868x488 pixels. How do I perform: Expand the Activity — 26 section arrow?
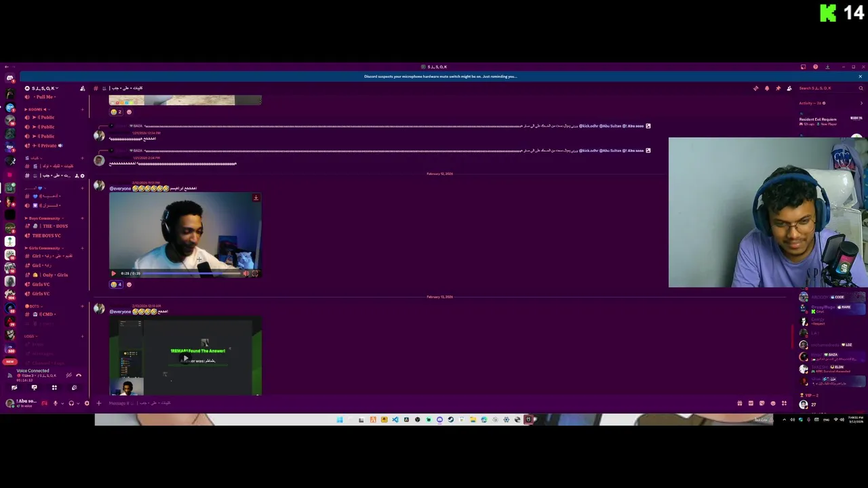[x=861, y=103]
